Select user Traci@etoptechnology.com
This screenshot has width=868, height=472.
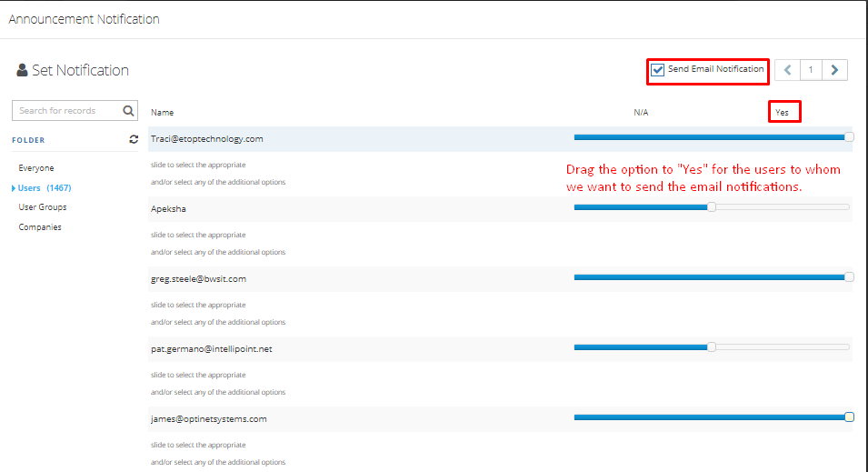pos(207,139)
